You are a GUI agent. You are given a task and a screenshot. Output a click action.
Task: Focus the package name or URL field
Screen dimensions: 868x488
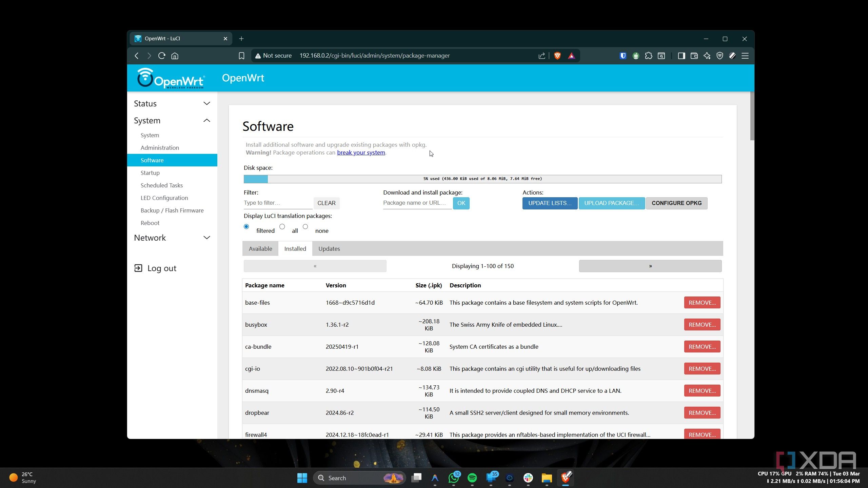pos(417,203)
